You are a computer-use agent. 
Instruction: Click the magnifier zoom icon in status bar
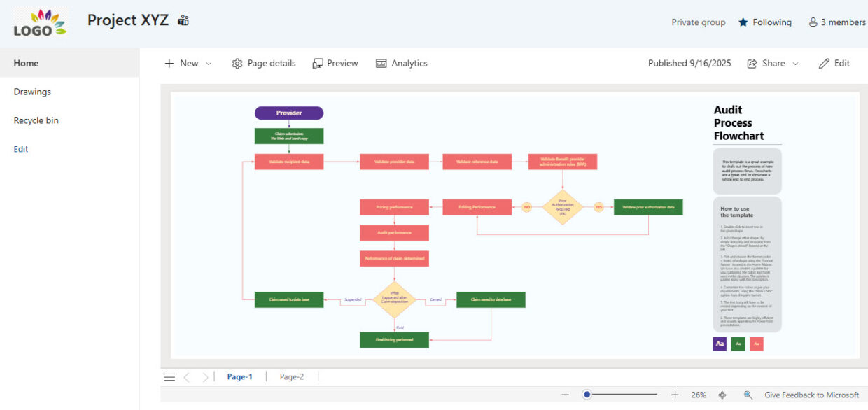(x=748, y=395)
